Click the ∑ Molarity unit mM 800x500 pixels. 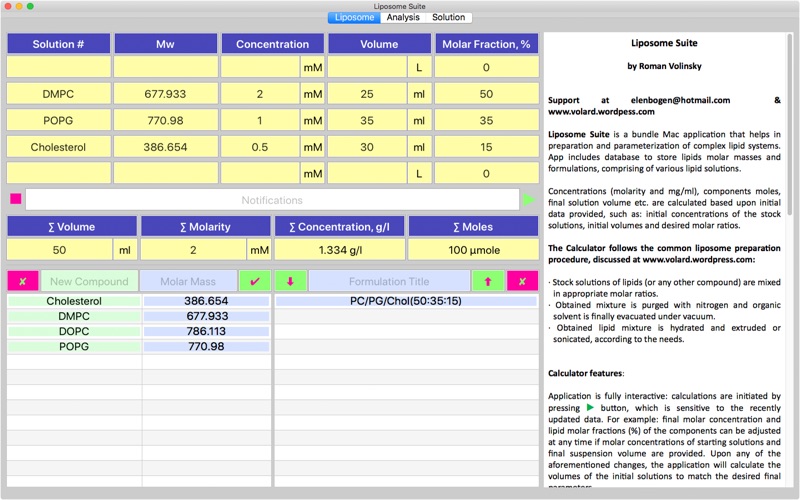259,250
